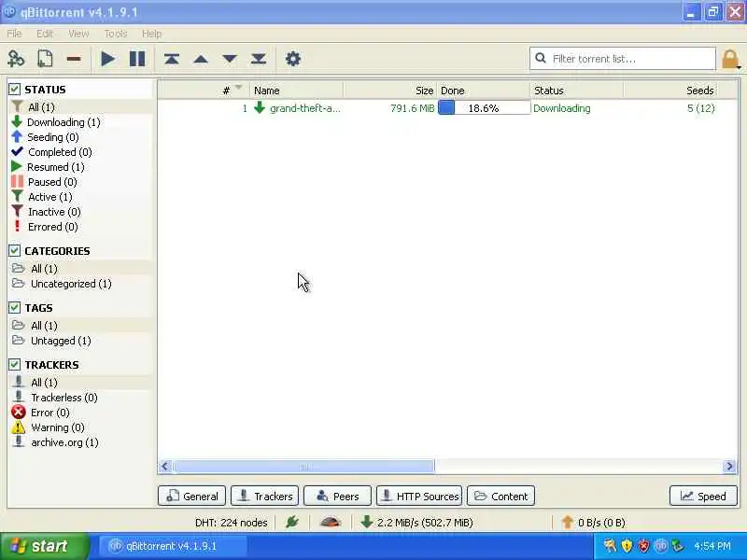747x560 pixels.
Task: Select the Downloading (1) status filter
Action: click(x=63, y=122)
